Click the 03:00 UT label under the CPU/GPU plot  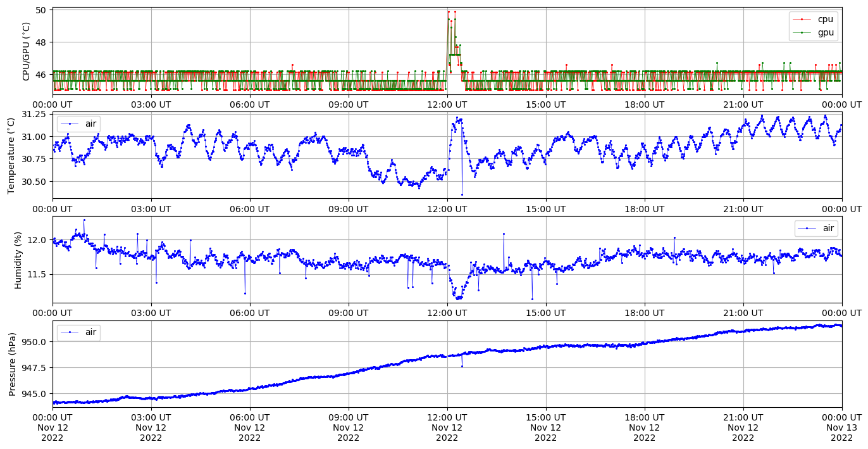151,104
